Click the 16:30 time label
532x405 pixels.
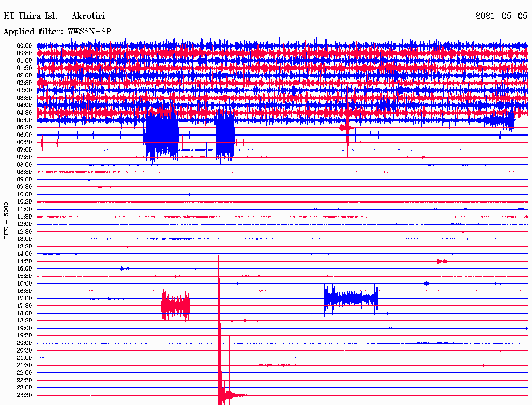(x=24, y=291)
